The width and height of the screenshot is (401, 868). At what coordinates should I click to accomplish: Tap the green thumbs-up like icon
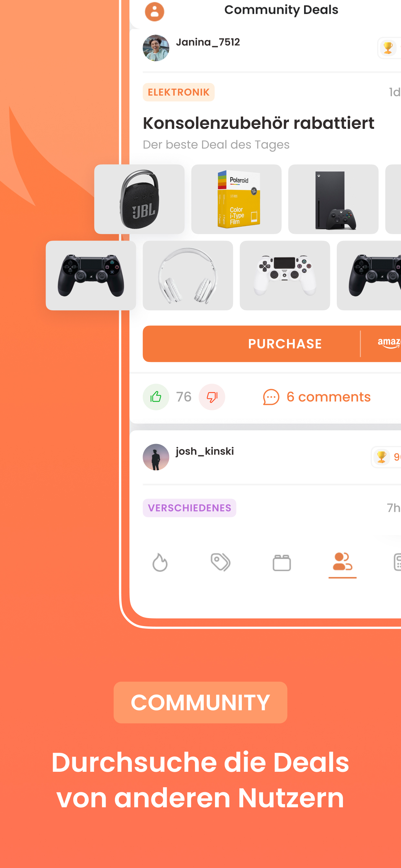pyautogui.click(x=156, y=397)
